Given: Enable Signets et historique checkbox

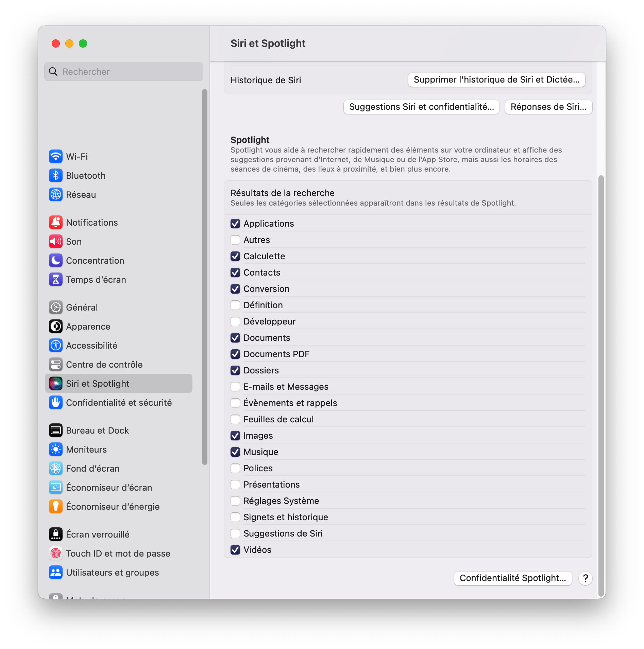Looking at the screenshot, I should (x=235, y=517).
